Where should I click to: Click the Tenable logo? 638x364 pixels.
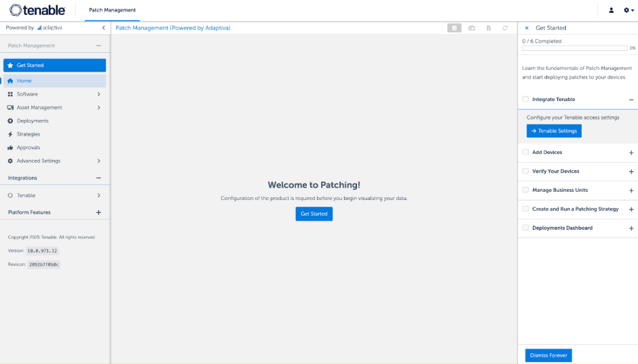(x=37, y=10)
